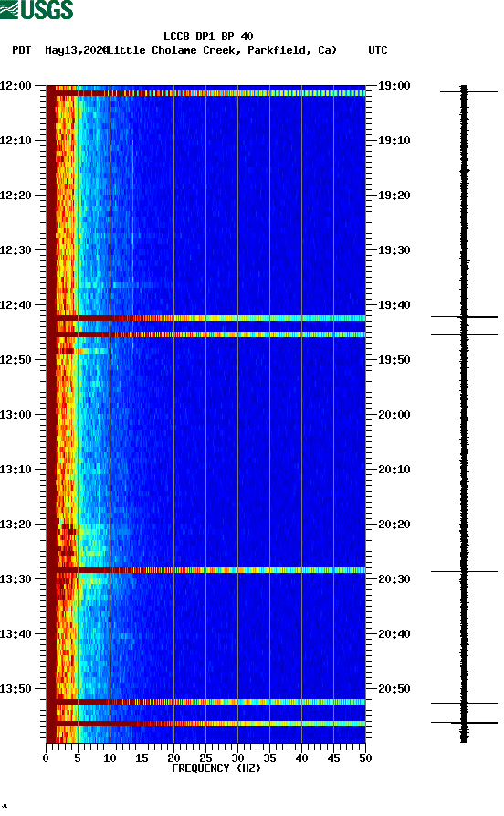Click the 19:20 UTC time label

[394, 196]
